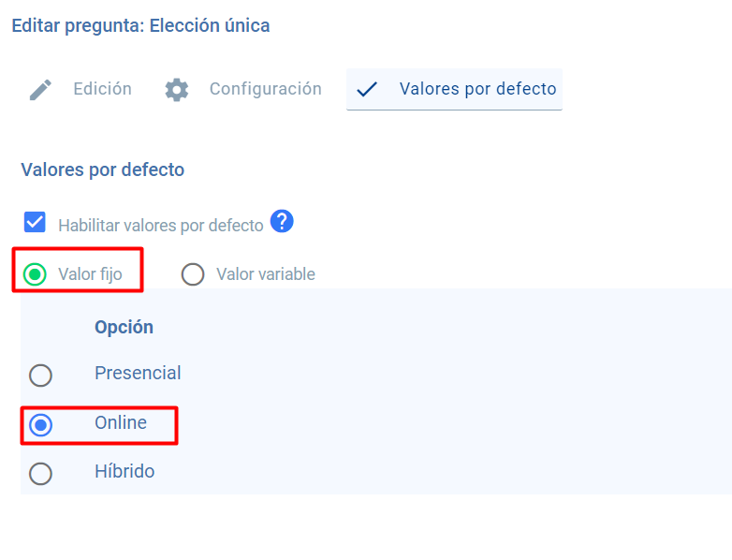Click the Habilitar valores por defecto label text
This screenshot has width=732, height=560.
160,226
